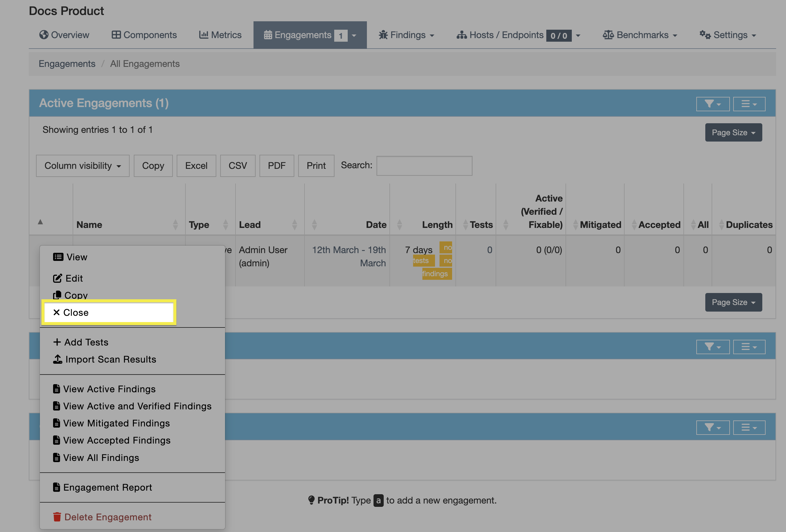Open the hamburger menu in Active Engagements header
The height and width of the screenshot is (532, 786).
[x=749, y=104]
